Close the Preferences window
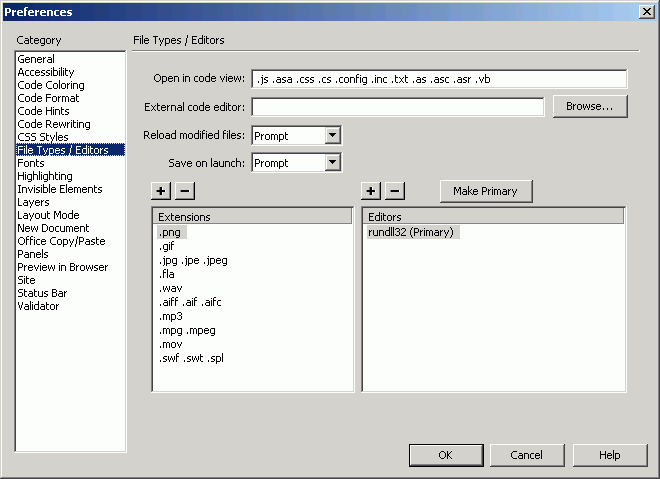 click(646, 12)
